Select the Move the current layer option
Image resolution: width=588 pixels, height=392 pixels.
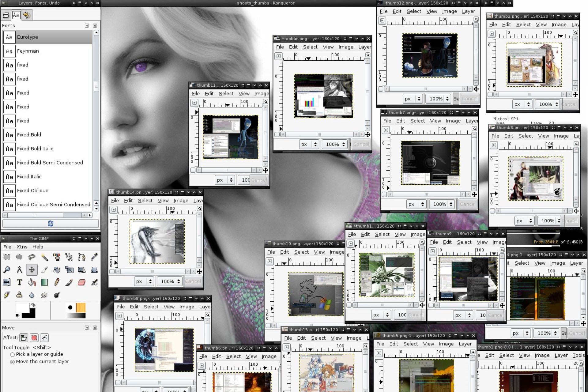click(12, 362)
